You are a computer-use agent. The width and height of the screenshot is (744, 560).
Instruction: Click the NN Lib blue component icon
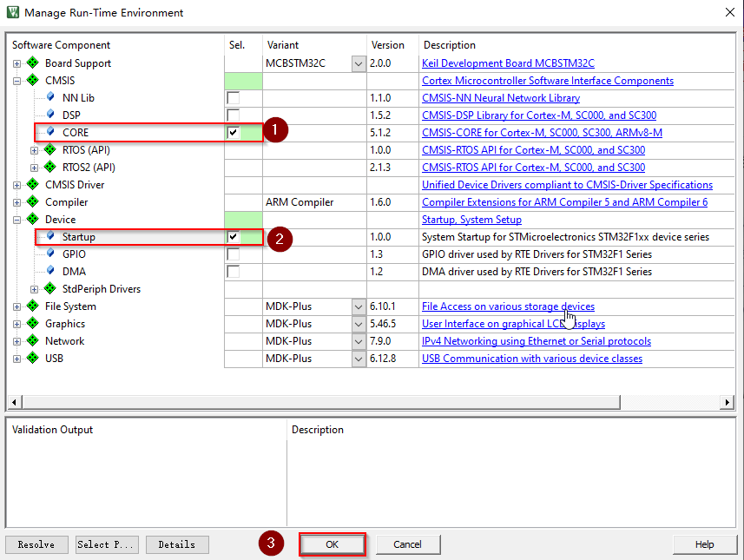point(50,97)
